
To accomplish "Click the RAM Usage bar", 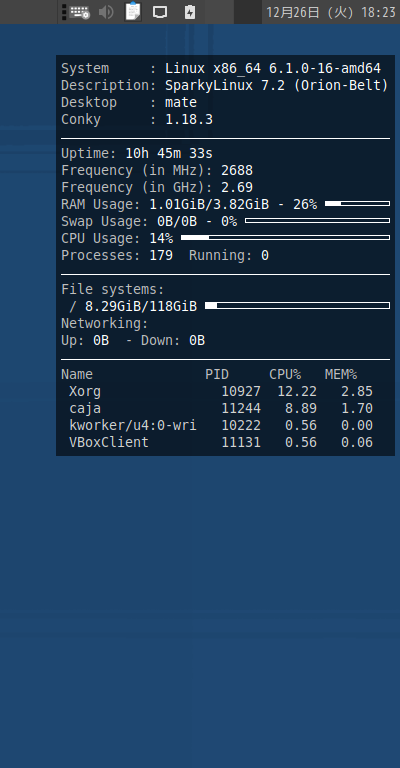I will tap(357, 204).
